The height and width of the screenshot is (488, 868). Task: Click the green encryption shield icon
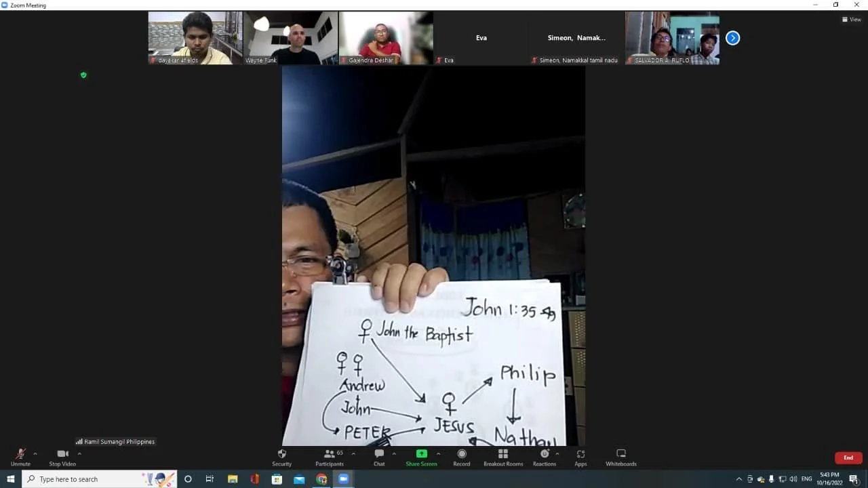click(83, 75)
